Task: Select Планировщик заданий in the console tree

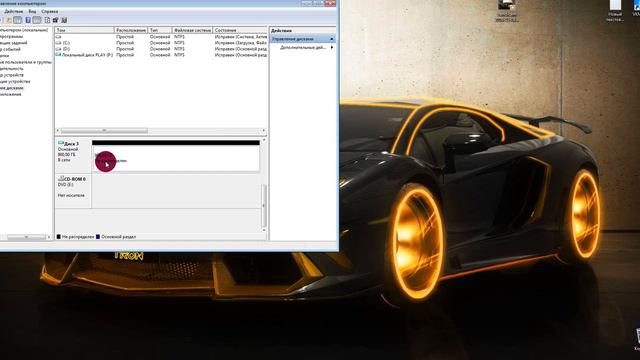Action: 13,43
